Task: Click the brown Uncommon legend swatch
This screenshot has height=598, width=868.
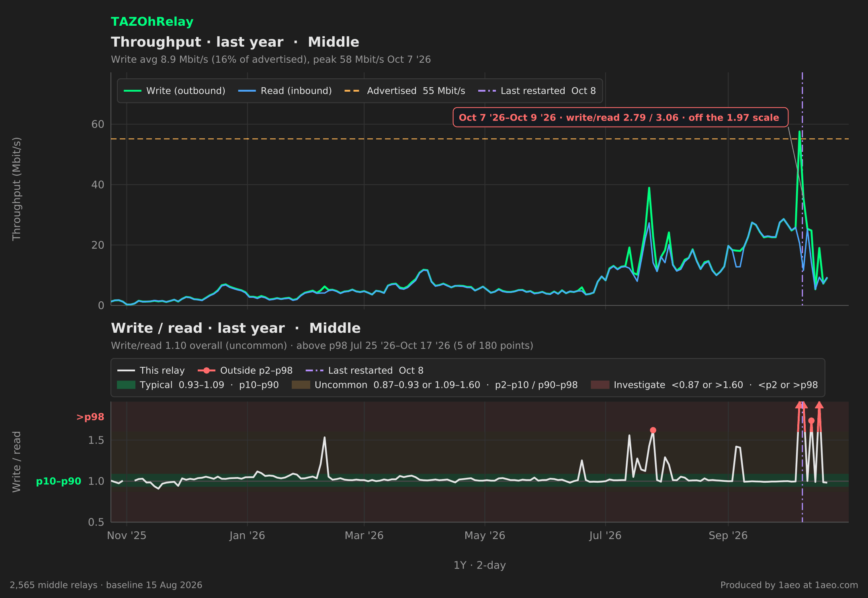Action: (x=301, y=385)
